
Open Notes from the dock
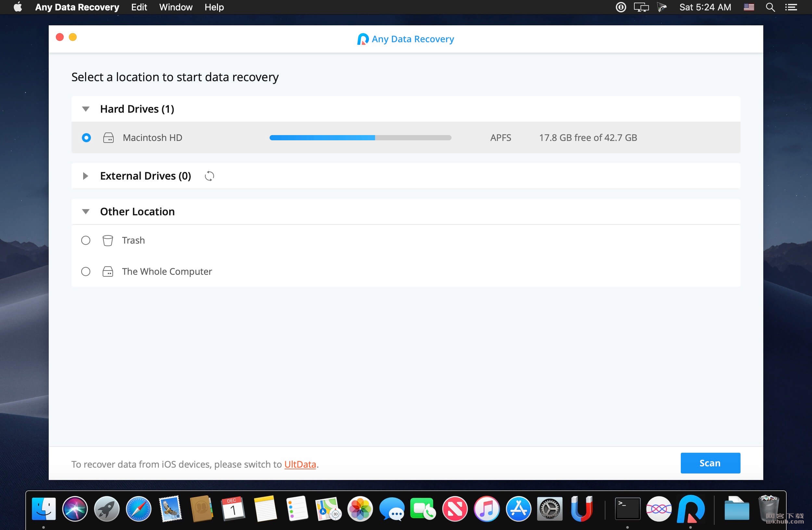(x=265, y=509)
